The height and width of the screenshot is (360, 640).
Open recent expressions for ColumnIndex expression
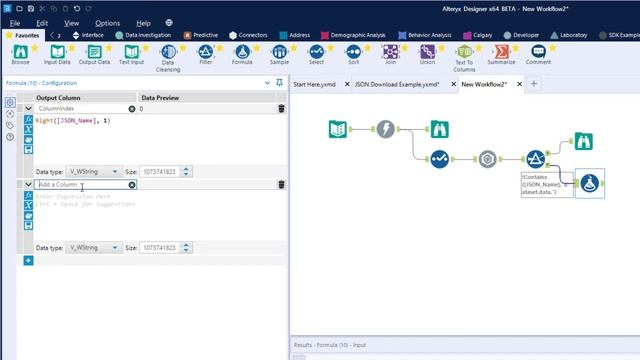[x=28, y=139]
